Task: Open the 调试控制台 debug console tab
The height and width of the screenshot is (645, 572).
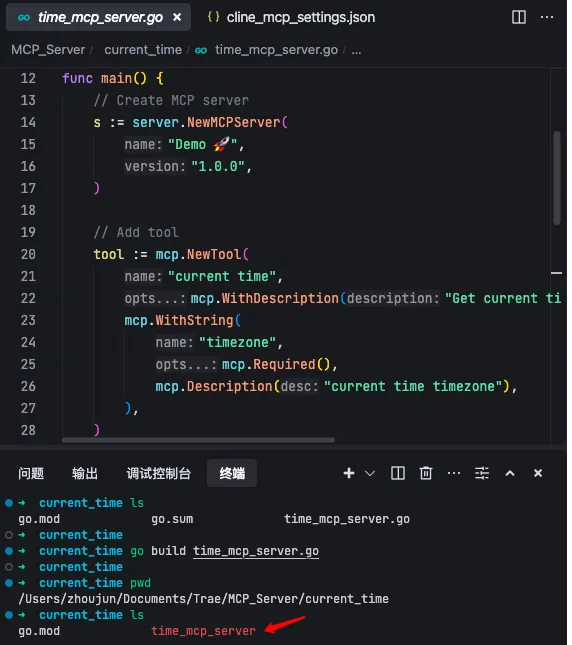Action: (158, 473)
